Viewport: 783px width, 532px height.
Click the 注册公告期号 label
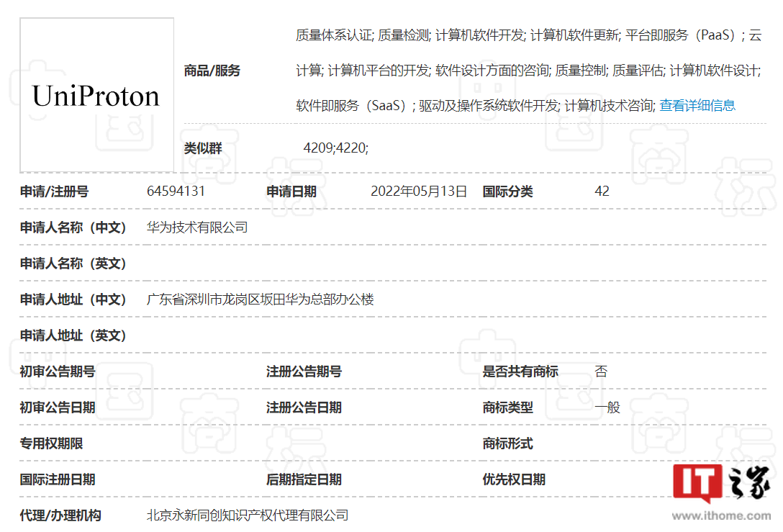304,371
